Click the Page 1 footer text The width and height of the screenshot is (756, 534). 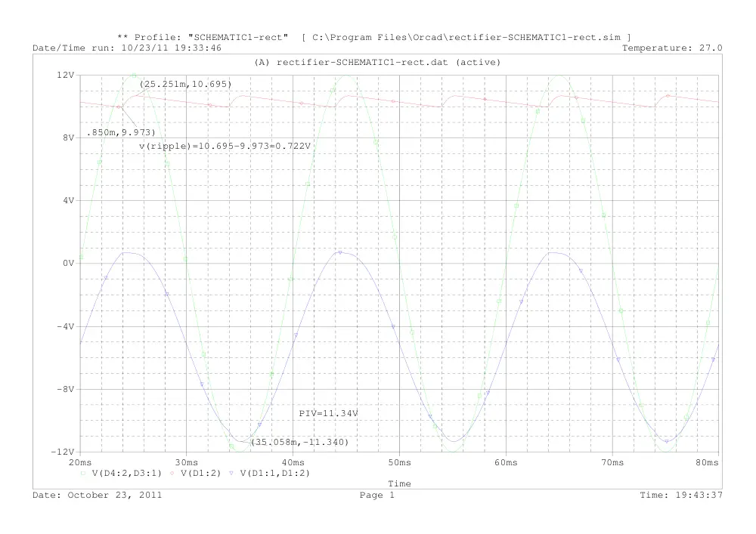377,495
